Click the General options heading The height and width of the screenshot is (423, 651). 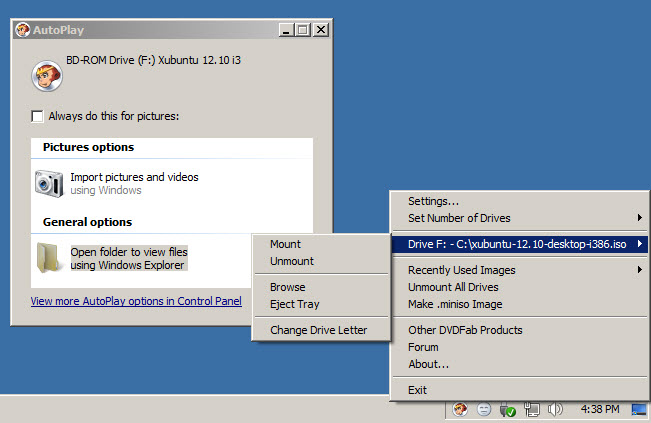pyautogui.click(x=88, y=222)
